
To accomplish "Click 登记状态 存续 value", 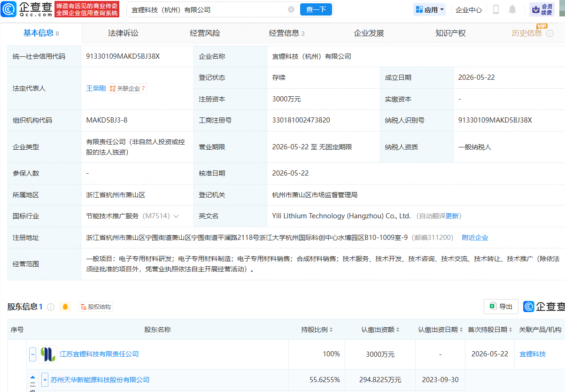I will (x=279, y=77).
